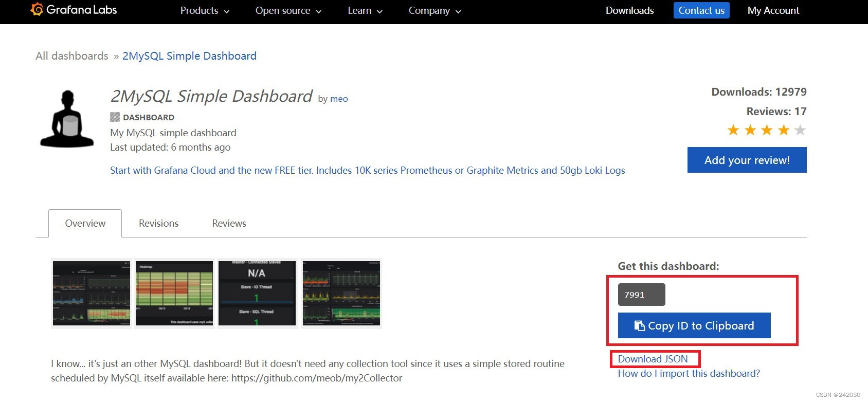Open the dashboard author avatar image

[67, 119]
